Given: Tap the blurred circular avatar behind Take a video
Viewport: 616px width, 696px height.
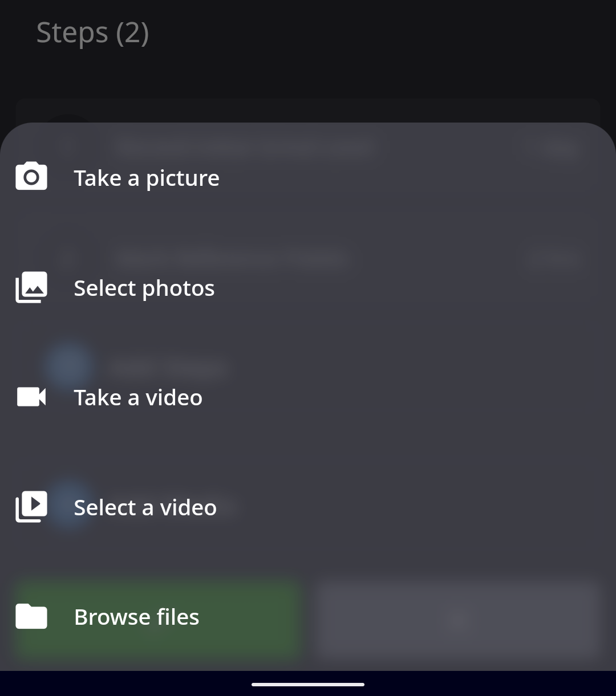Looking at the screenshot, I should click(70, 366).
